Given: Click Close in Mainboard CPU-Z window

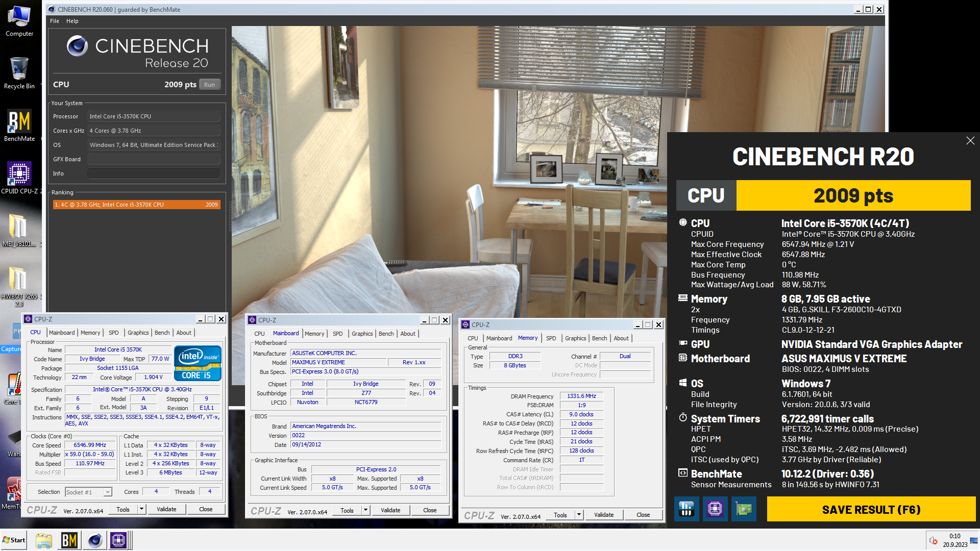Looking at the screenshot, I should click(x=430, y=510).
